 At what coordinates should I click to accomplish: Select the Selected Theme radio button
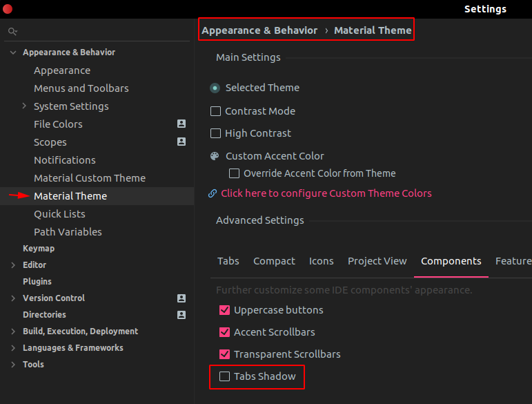215,88
